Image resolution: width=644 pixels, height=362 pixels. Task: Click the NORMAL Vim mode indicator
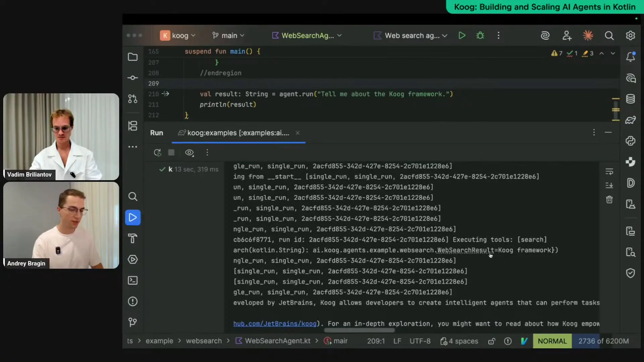coord(552,341)
